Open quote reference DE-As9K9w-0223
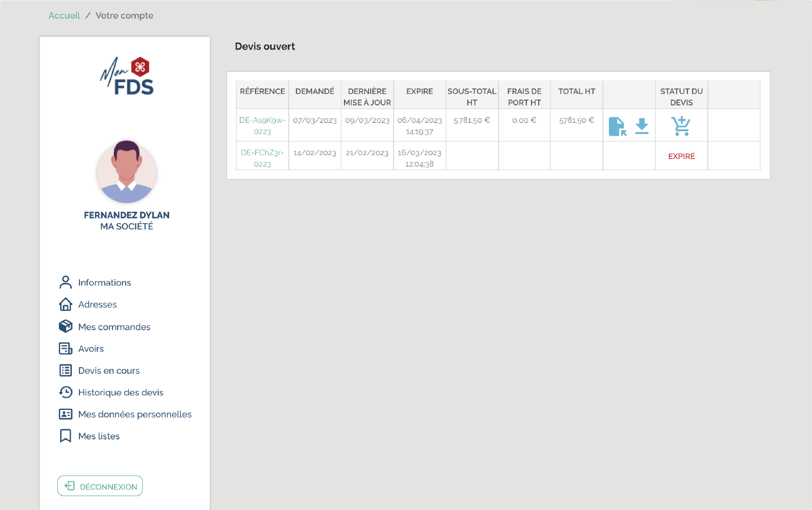The height and width of the screenshot is (510, 812). [x=262, y=126]
